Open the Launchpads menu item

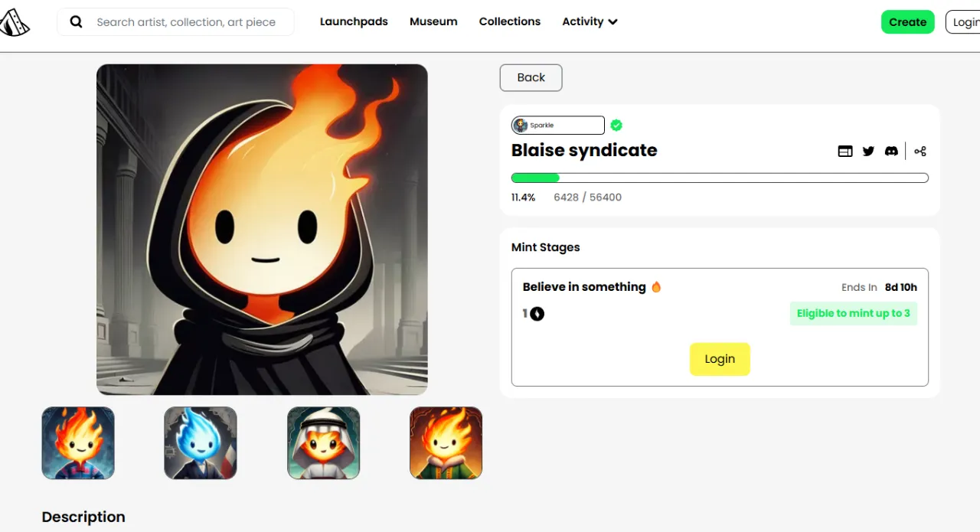click(x=354, y=21)
